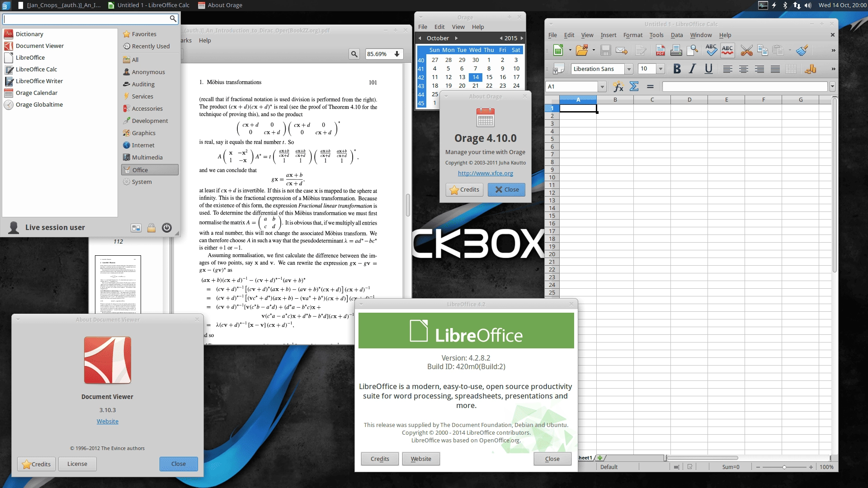Run Spelling check in Calc toolbar
The height and width of the screenshot is (488, 868).
pyautogui.click(x=711, y=51)
